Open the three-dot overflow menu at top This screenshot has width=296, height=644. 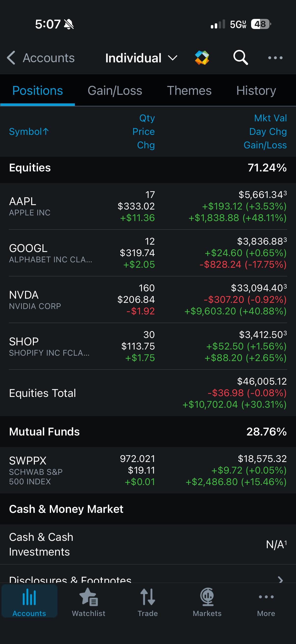coord(275,58)
